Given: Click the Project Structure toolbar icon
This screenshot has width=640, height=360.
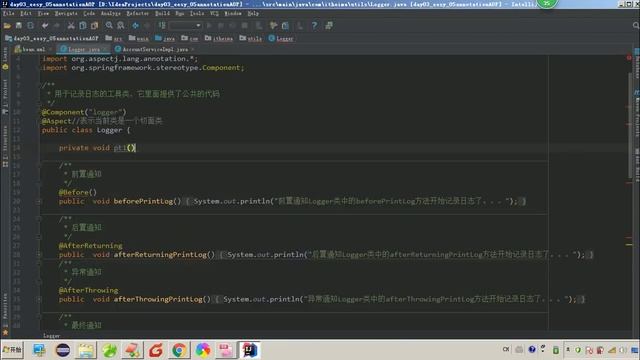Looking at the screenshot, I should coord(285,25).
